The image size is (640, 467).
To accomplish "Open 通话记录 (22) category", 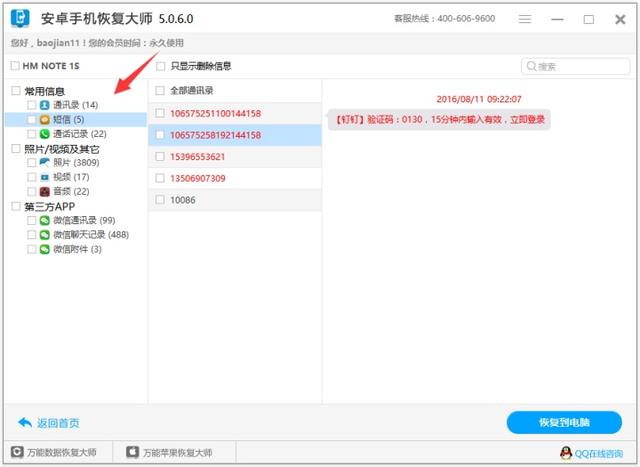I will tap(80, 134).
